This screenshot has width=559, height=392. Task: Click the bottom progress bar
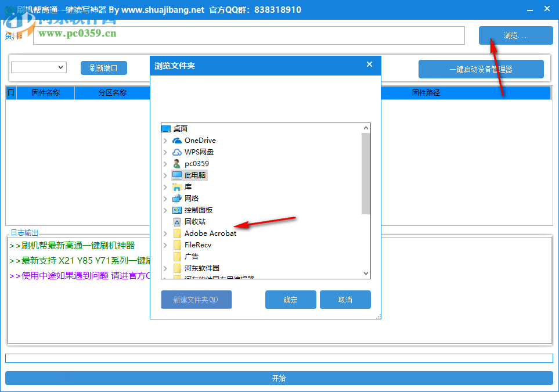[279, 358]
